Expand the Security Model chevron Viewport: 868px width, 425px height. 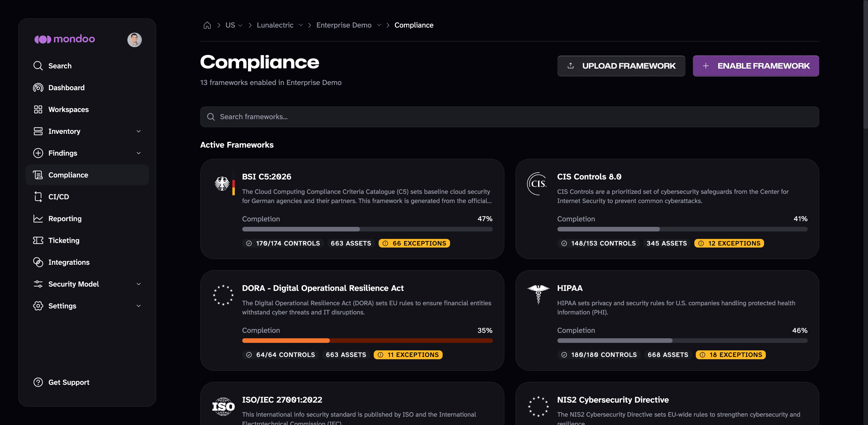(x=138, y=284)
